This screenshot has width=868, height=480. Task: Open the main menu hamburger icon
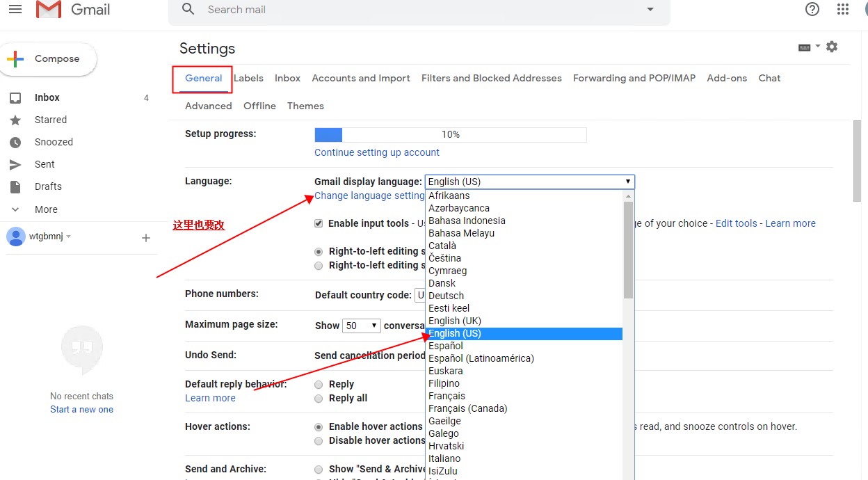tap(15, 10)
